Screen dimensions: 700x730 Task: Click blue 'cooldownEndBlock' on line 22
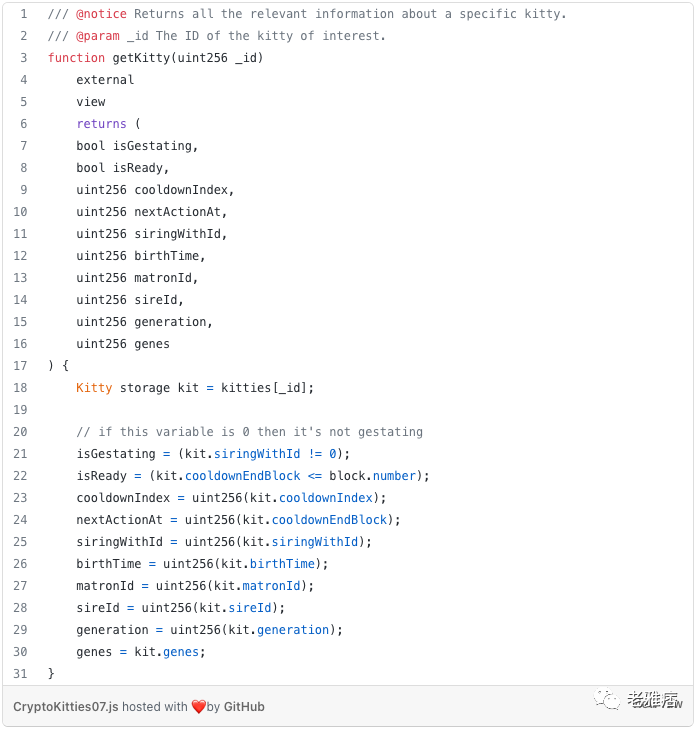(242, 476)
